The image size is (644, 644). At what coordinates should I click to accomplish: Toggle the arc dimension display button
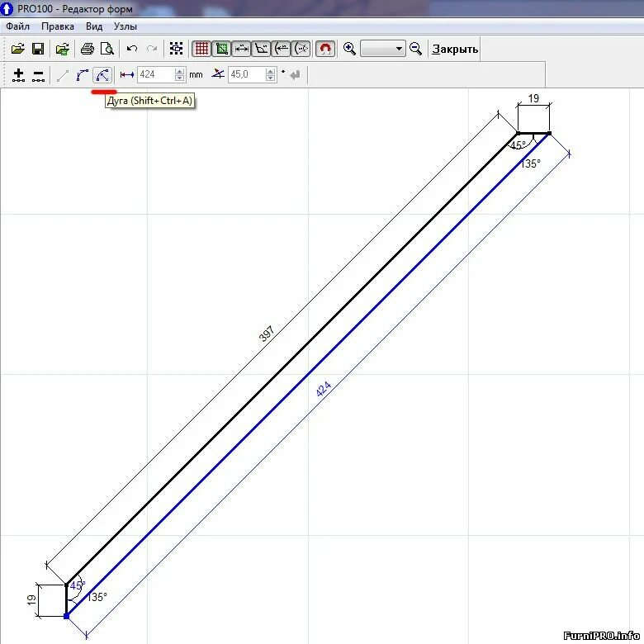pos(301,49)
